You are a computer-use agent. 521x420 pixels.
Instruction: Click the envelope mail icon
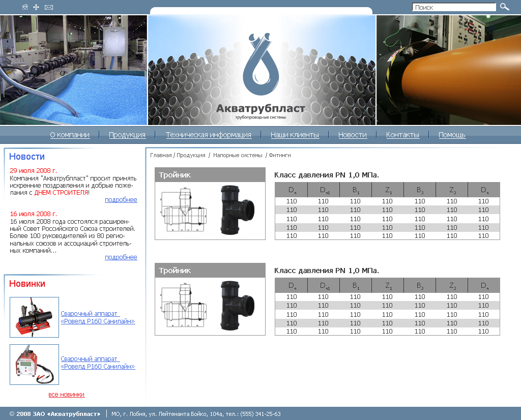point(49,7)
